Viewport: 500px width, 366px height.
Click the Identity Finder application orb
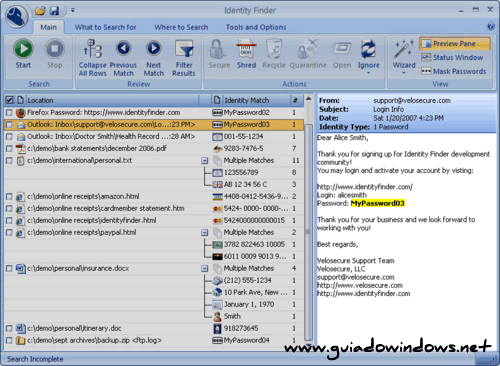point(16,17)
